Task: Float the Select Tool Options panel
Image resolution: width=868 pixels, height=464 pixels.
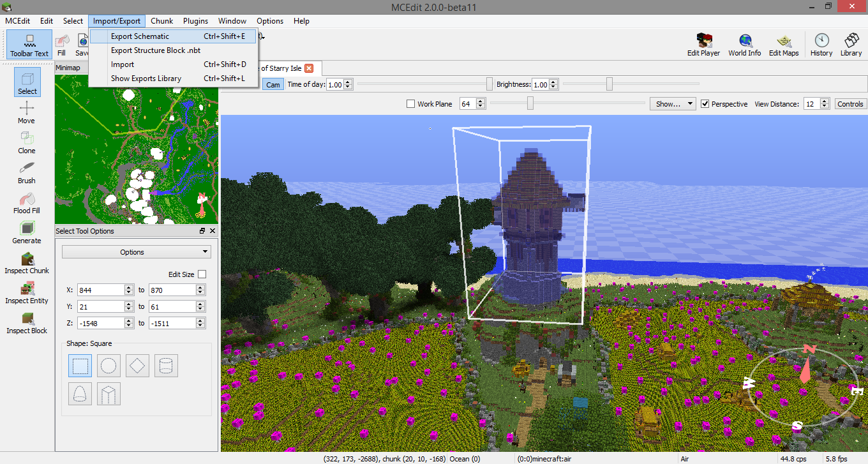Action: pyautogui.click(x=202, y=231)
